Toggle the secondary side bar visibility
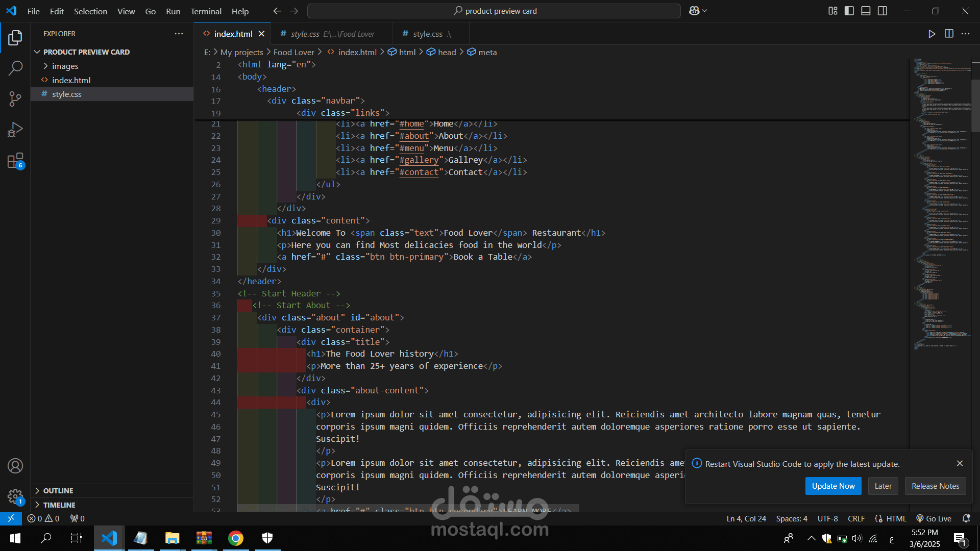This screenshot has width=980, height=551. 883,11
